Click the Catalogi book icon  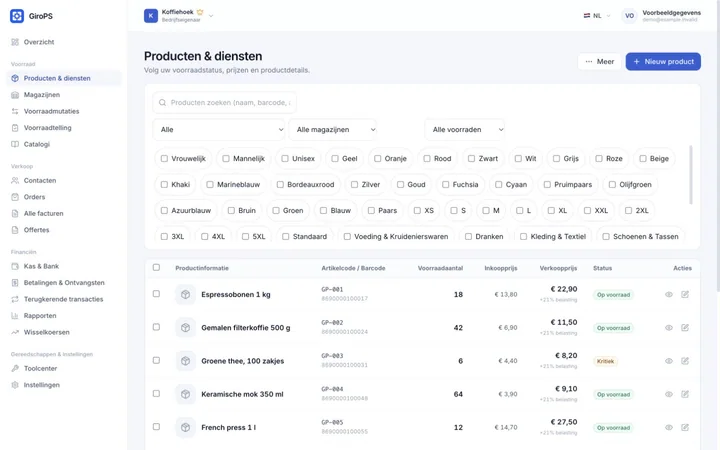15,144
